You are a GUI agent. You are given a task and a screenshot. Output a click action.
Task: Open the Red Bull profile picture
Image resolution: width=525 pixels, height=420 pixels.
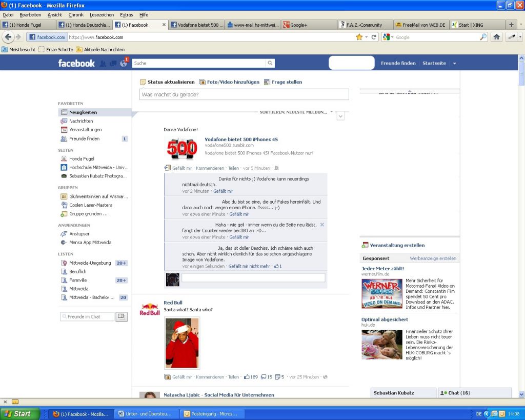click(x=150, y=309)
